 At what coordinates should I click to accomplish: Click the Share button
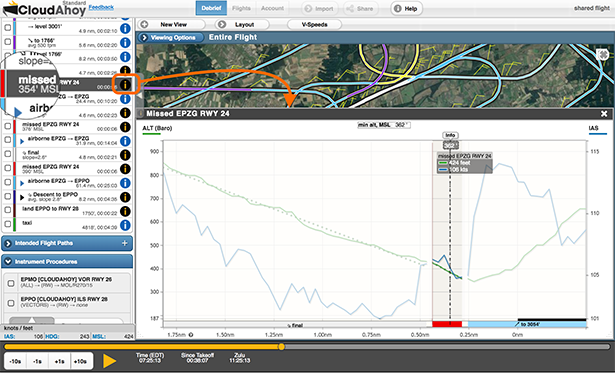point(360,8)
